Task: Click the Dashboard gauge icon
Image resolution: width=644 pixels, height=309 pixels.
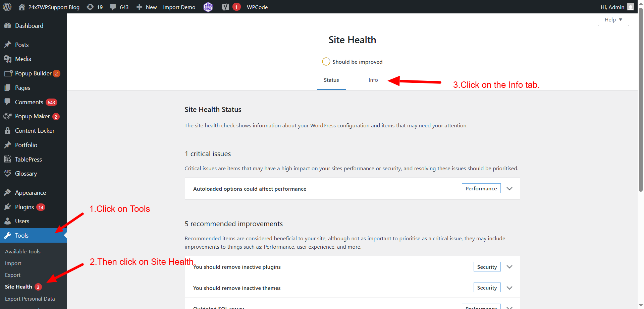Action: click(8, 26)
